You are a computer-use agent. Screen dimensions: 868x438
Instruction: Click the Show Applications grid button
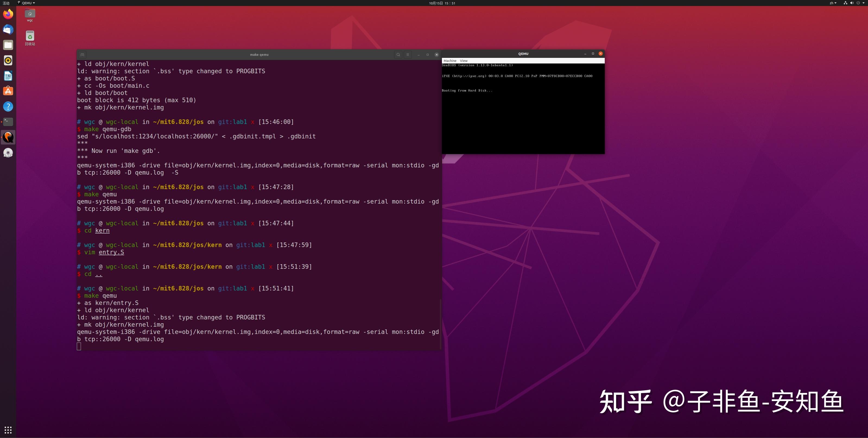click(x=8, y=430)
